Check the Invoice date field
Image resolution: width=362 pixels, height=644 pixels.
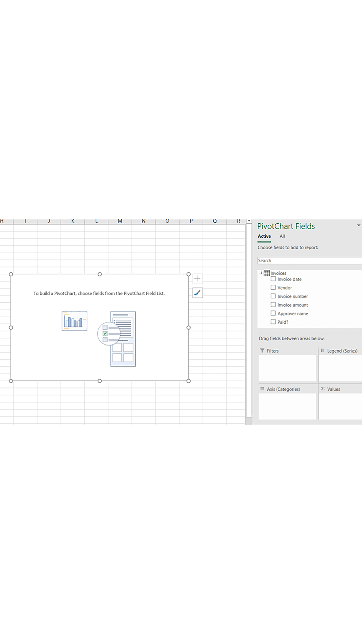pos(273,279)
